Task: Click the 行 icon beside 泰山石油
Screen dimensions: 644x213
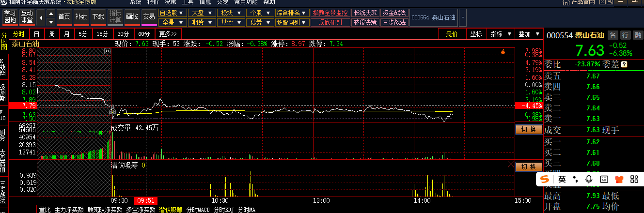Action: pyautogui.click(x=625, y=35)
